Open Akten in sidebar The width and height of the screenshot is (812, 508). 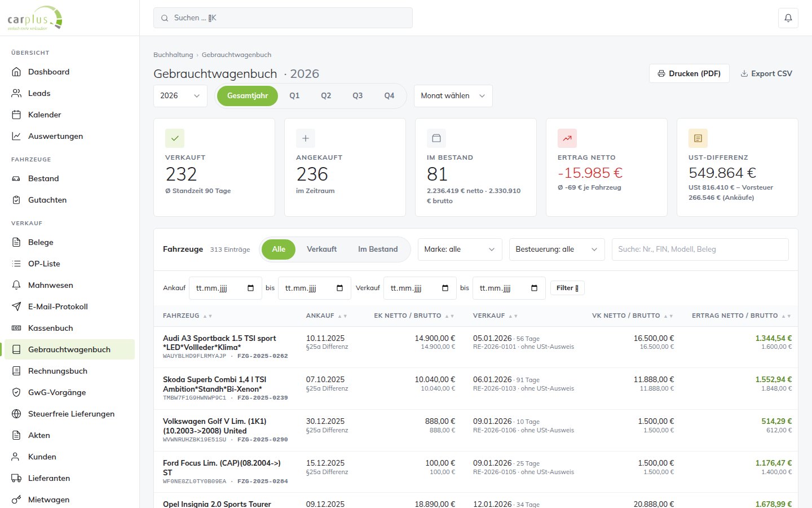[x=69, y=435]
